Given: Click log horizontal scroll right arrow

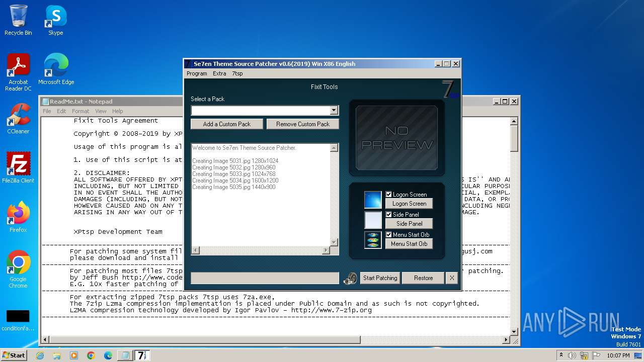Looking at the screenshot, I should [326, 250].
